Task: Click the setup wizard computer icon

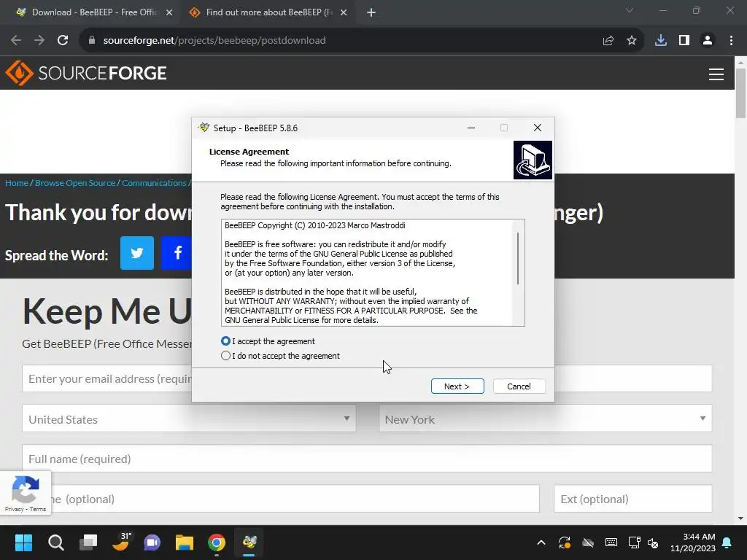Action: click(x=533, y=160)
